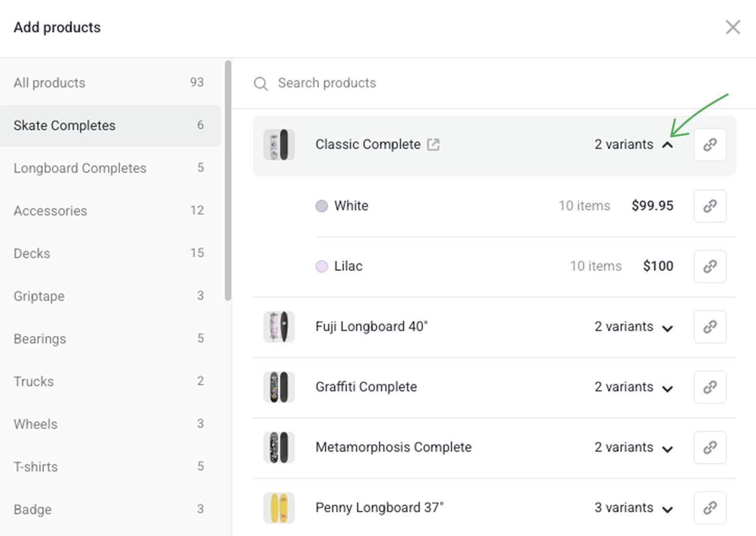This screenshot has width=756, height=536.
Task: Expand Graffiti Complete variants
Action: click(667, 388)
